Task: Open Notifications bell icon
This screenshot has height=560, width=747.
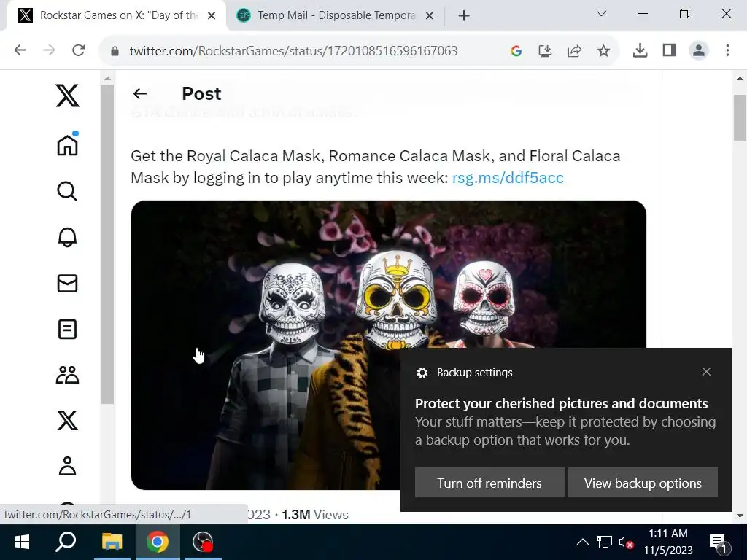Action: pos(67,237)
